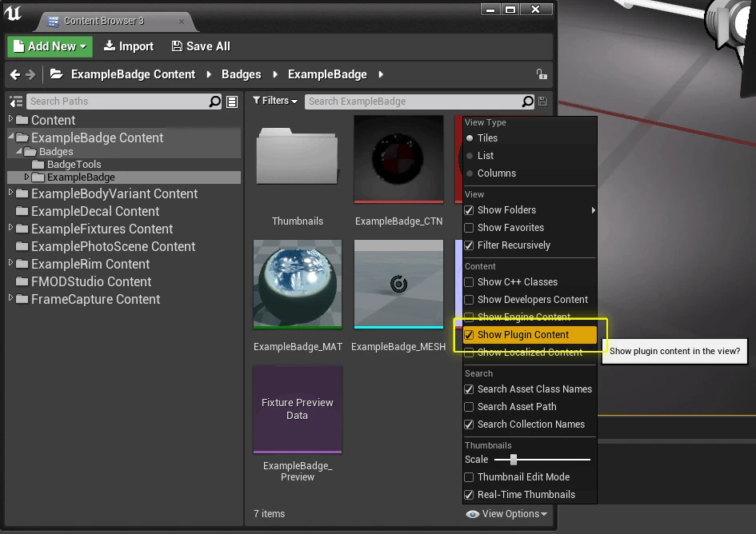Click the ExampleBadge breadcrumb
This screenshot has height=534, width=756.
coord(327,74)
